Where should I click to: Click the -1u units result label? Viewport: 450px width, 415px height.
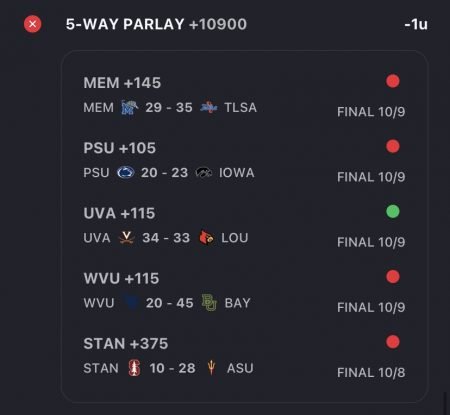(x=416, y=24)
